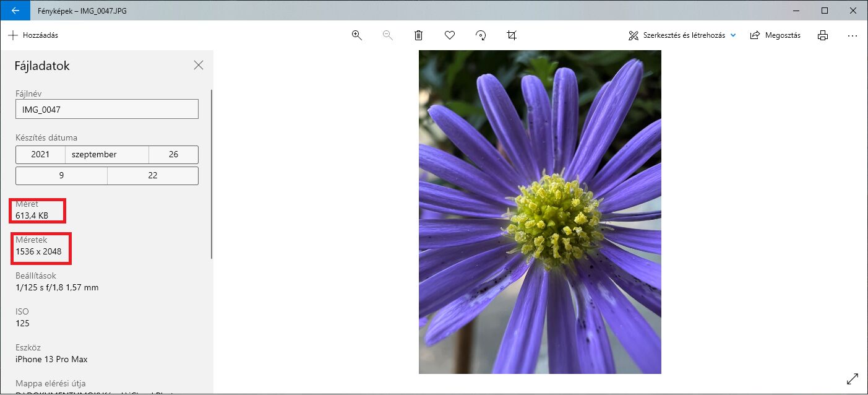Expand the Szerkesztés és létrehozás dropdown
Viewport: 868px width, 395px height.
[682, 35]
